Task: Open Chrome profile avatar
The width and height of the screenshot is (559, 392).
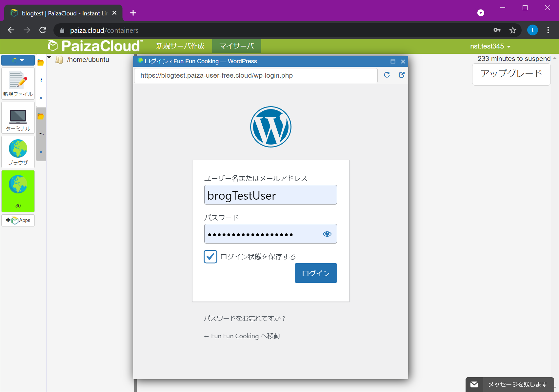Action: pos(532,30)
